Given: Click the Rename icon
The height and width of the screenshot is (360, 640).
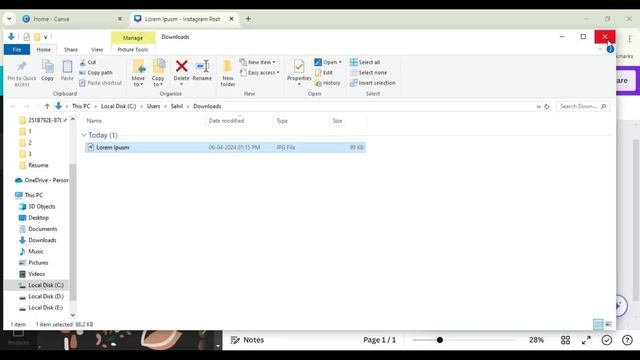Looking at the screenshot, I should (x=202, y=70).
